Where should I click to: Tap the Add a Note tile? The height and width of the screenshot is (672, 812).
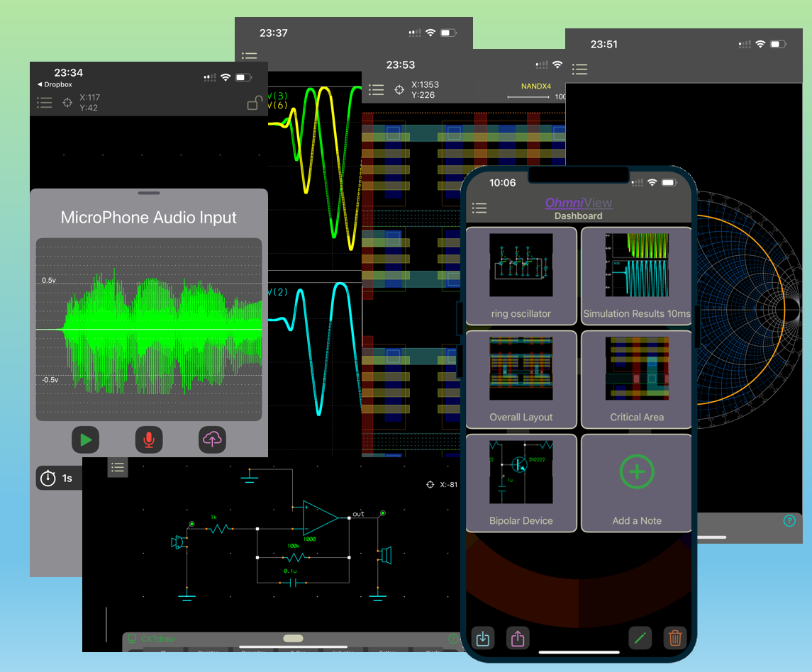pyautogui.click(x=636, y=483)
